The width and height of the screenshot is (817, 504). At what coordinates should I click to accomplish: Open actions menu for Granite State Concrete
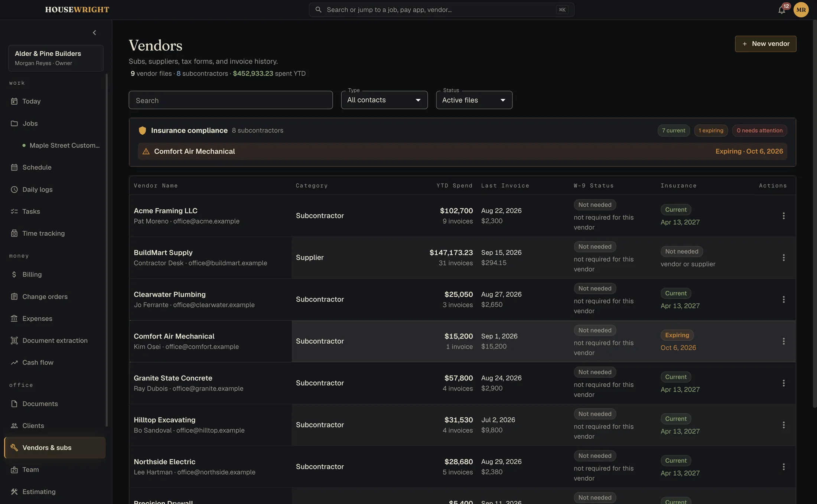(x=784, y=383)
